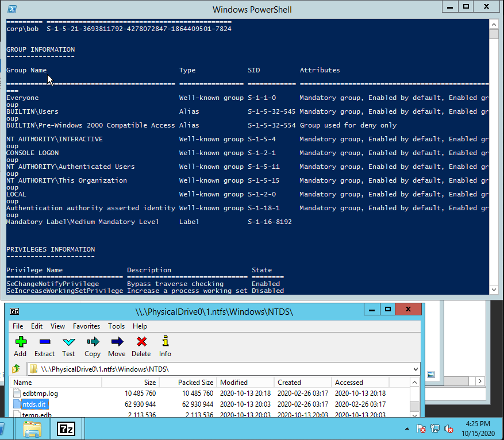Maximize the 7-Zip window
This screenshot has width=504, height=440.
[x=388, y=309]
